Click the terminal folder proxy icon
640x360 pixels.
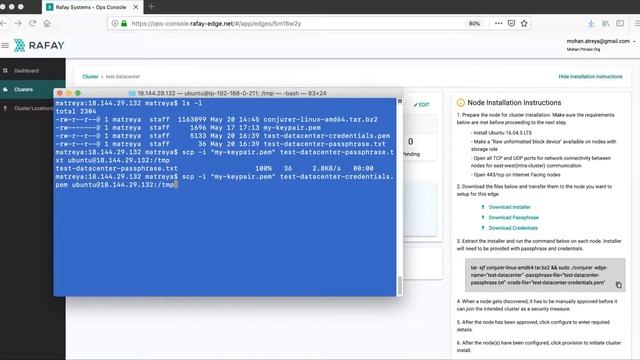[x=132, y=93]
